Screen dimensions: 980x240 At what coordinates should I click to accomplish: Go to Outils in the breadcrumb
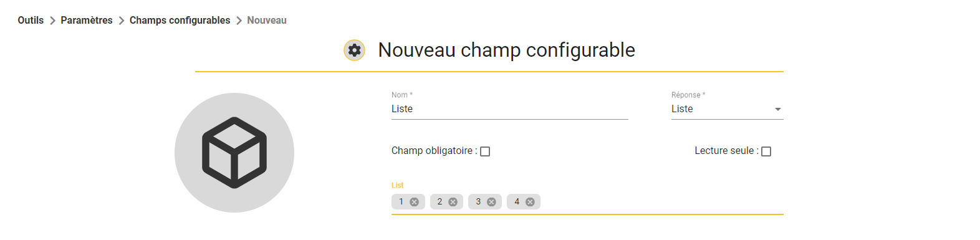pyautogui.click(x=31, y=21)
